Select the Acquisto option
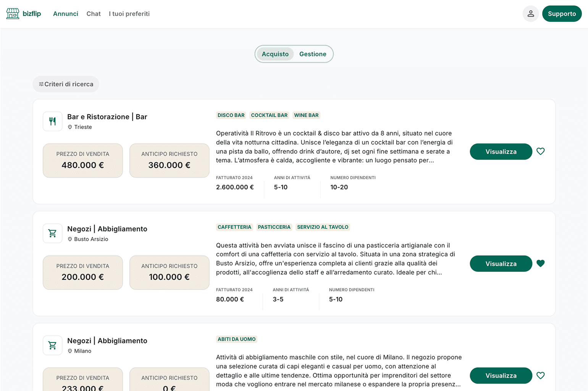The width and height of the screenshot is (588, 391). 275,54
